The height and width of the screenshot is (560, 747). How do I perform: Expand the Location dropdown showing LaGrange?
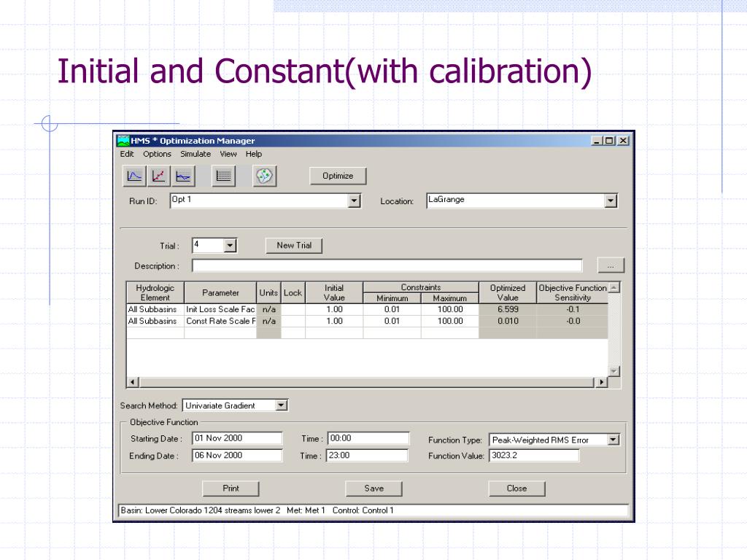(611, 201)
